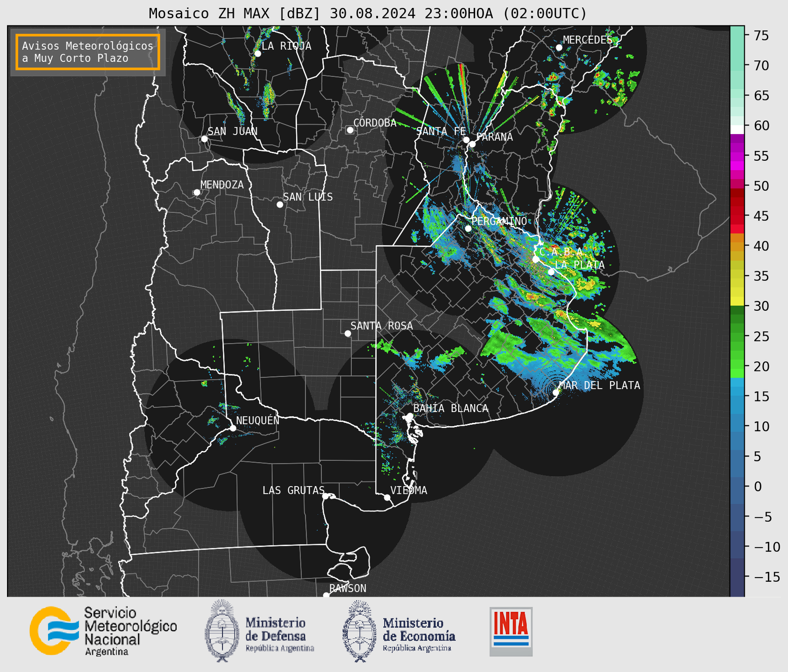Click the 20 value on the dBZ scale
The image size is (788, 672).
[761, 366]
